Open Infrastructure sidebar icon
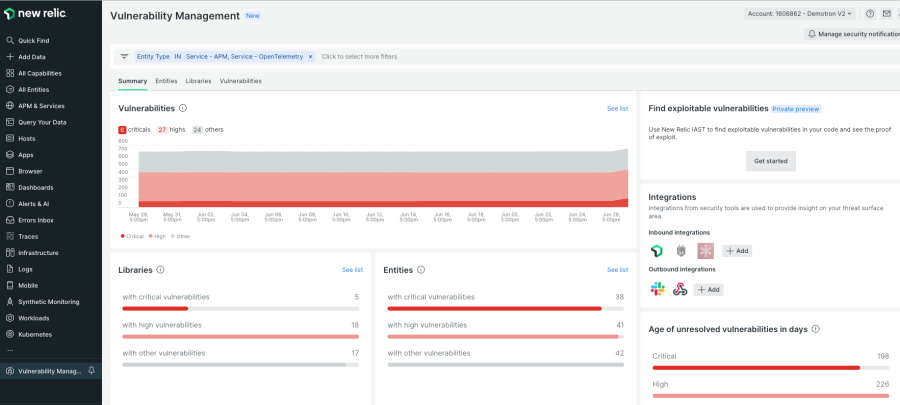This screenshot has height=405, width=900. click(x=10, y=252)
